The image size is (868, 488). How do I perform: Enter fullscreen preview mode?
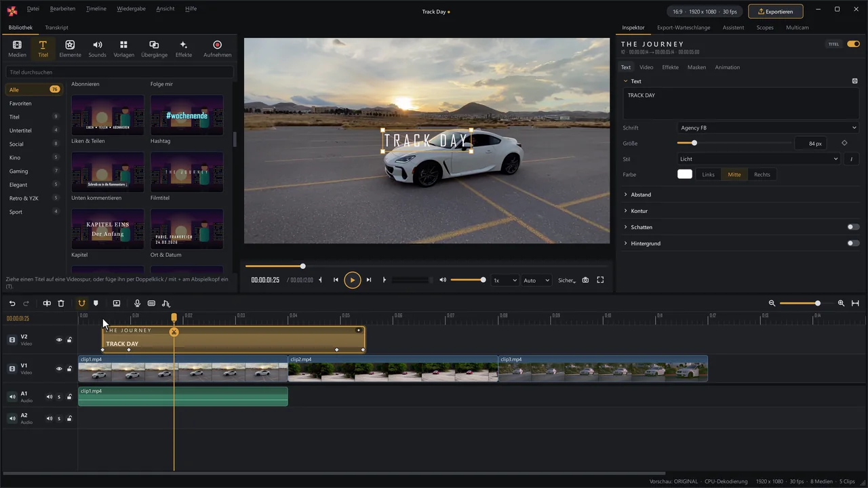click(x=600, y=280)
